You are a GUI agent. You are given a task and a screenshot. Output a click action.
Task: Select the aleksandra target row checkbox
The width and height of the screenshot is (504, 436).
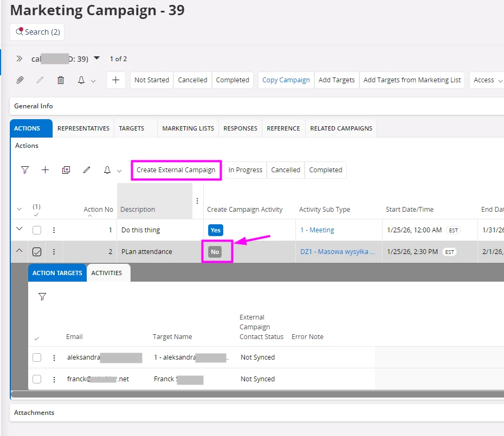tap(37, 357)
